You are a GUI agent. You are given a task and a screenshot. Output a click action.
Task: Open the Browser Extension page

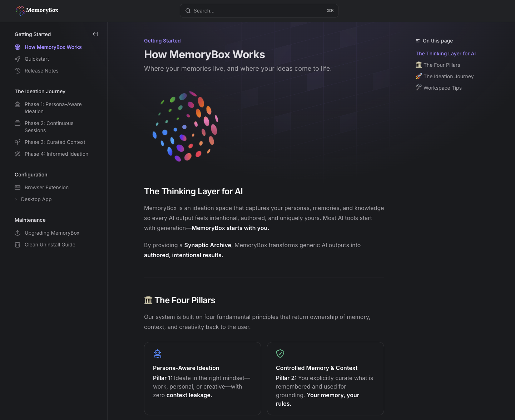click(46, 187)
